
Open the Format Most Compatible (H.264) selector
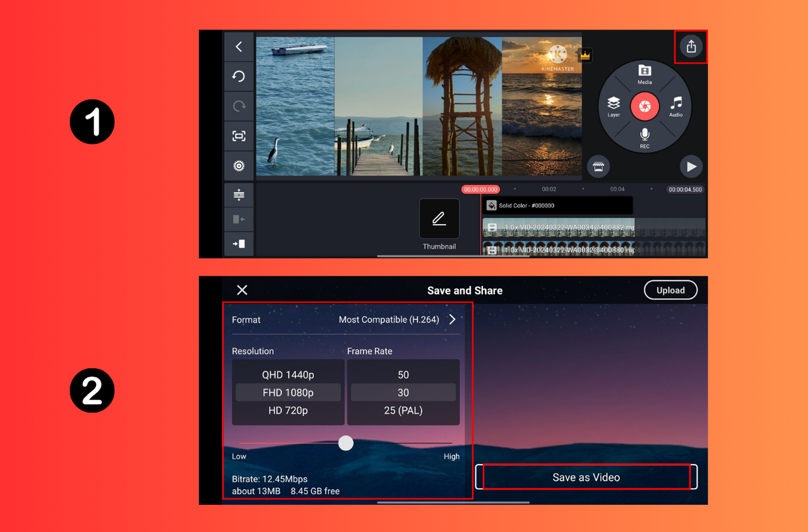tap(388, 319)
